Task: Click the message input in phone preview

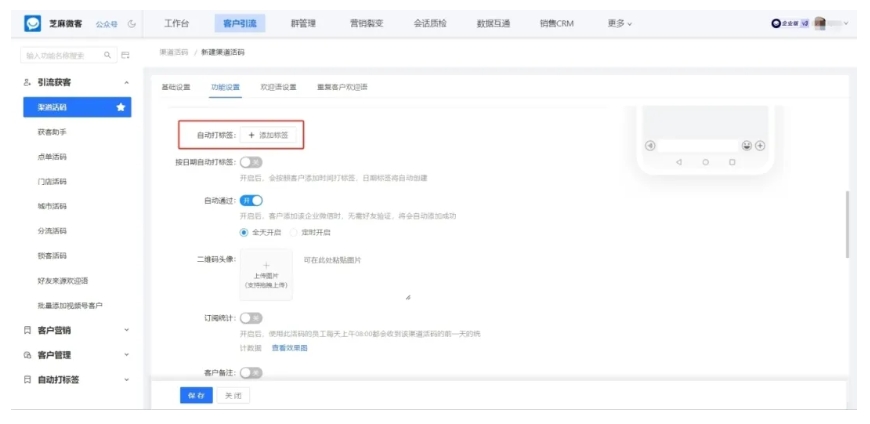Action: 699,145
